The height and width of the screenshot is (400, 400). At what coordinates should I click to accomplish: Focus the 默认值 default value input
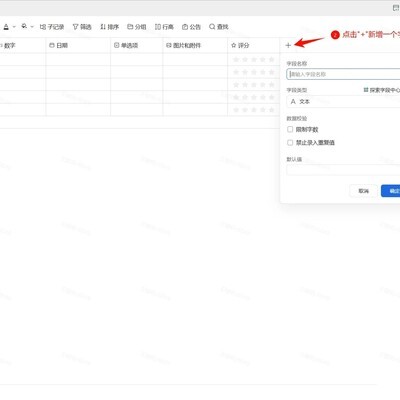(343, 170)
